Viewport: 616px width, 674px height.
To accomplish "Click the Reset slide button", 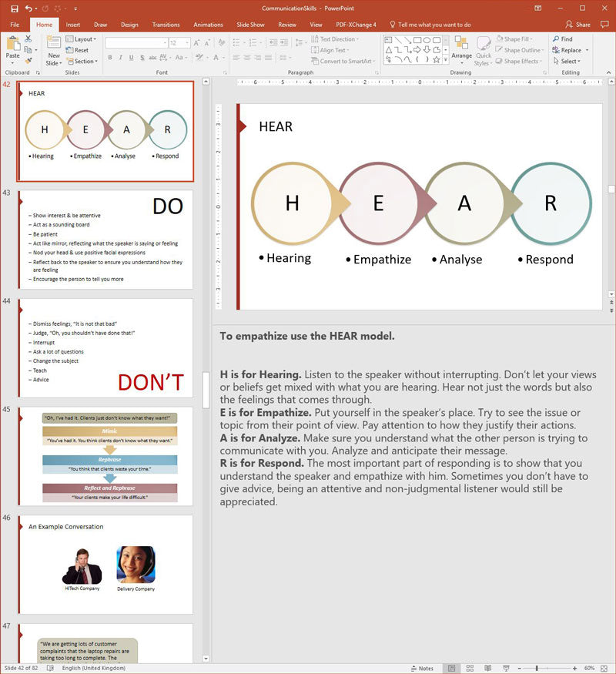I will (77, 50).
